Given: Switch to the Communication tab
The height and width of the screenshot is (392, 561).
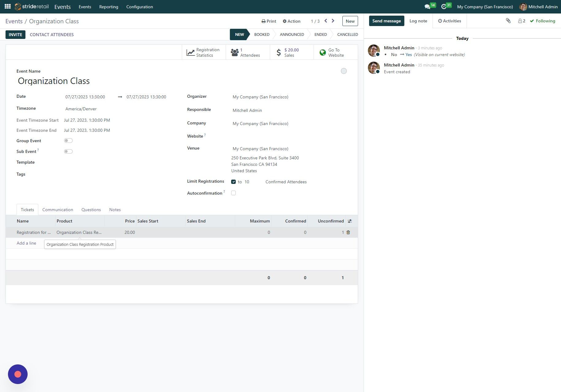Looking at the screenshot, I should click(x=58, y=210).
